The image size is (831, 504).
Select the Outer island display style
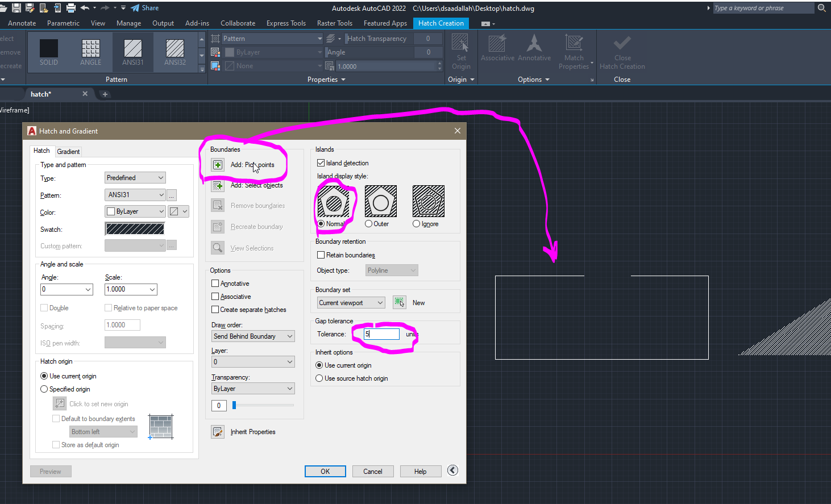point(368,223)
